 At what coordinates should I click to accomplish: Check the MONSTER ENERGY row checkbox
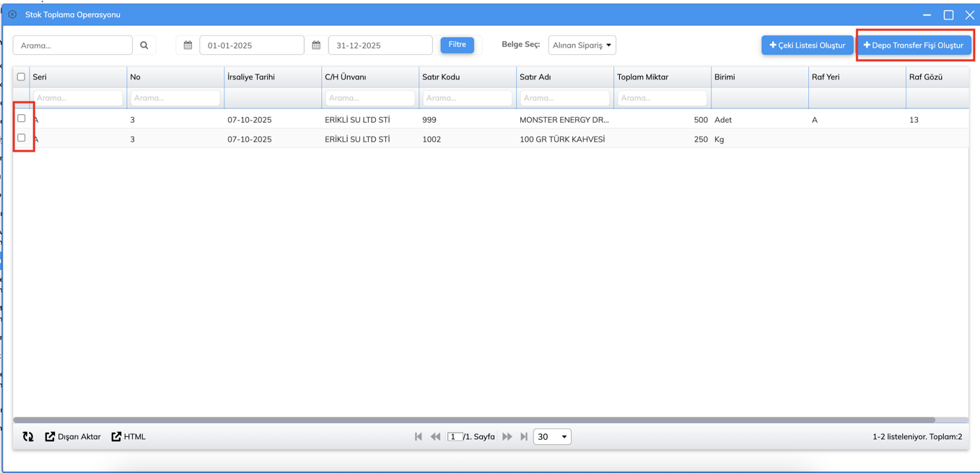tap(22, 118)
